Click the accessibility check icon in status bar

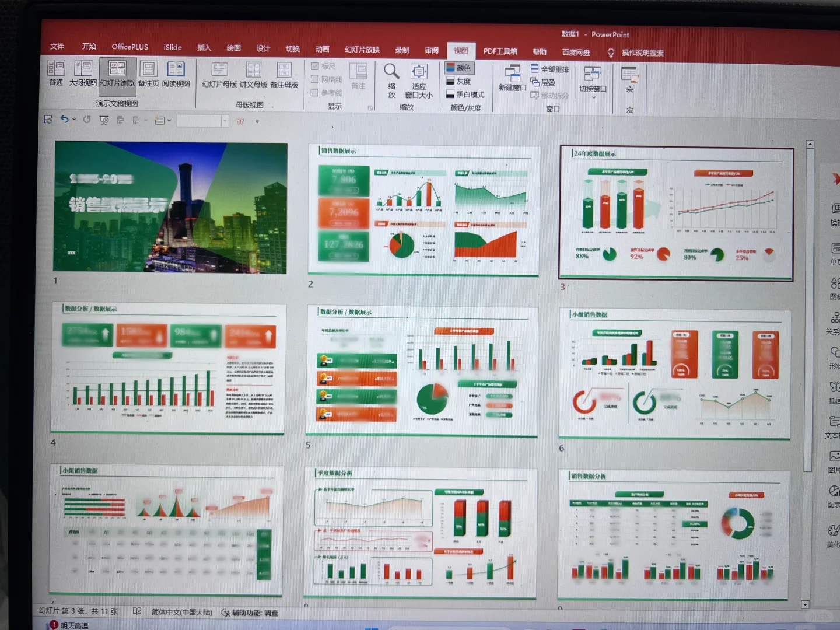[225, 612]
